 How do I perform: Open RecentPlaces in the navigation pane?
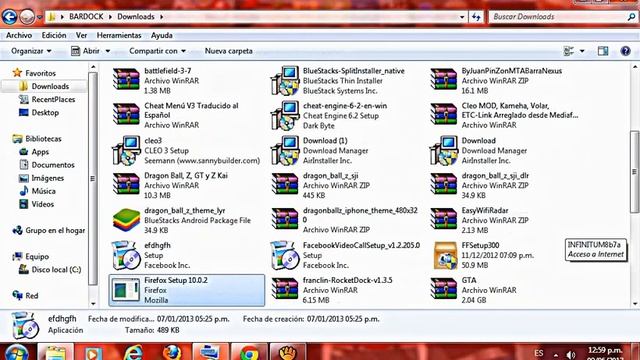(x=53, y=99)
